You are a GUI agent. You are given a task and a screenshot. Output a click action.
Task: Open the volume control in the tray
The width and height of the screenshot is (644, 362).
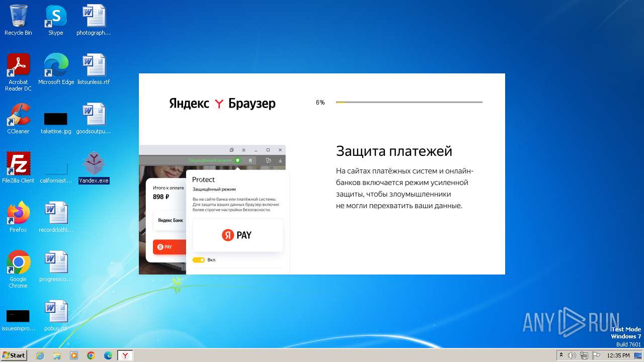572,355
